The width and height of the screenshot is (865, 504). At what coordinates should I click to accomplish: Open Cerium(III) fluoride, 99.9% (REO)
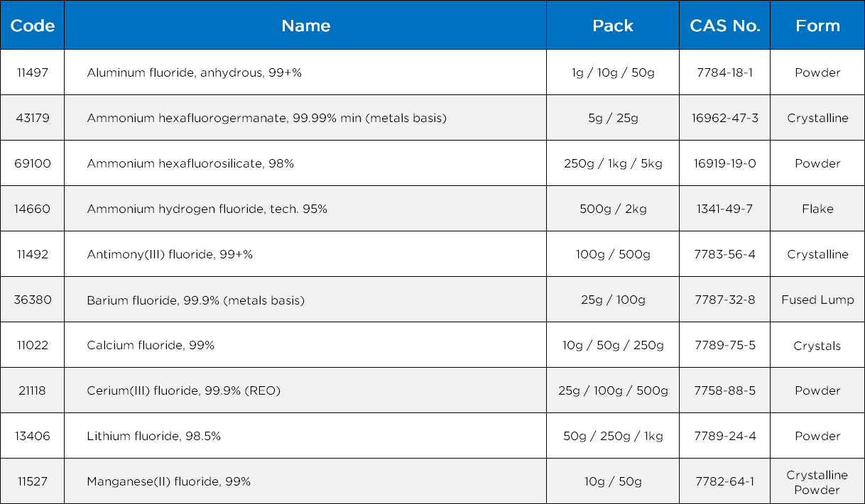(189, 390)
